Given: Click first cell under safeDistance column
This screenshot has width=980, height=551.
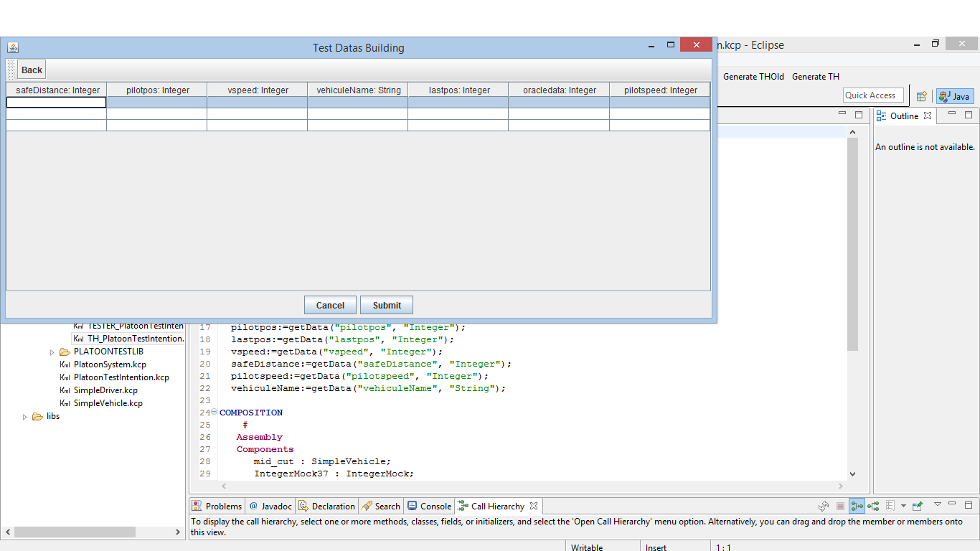Looking at the screenshot, I should pos(56,103).
